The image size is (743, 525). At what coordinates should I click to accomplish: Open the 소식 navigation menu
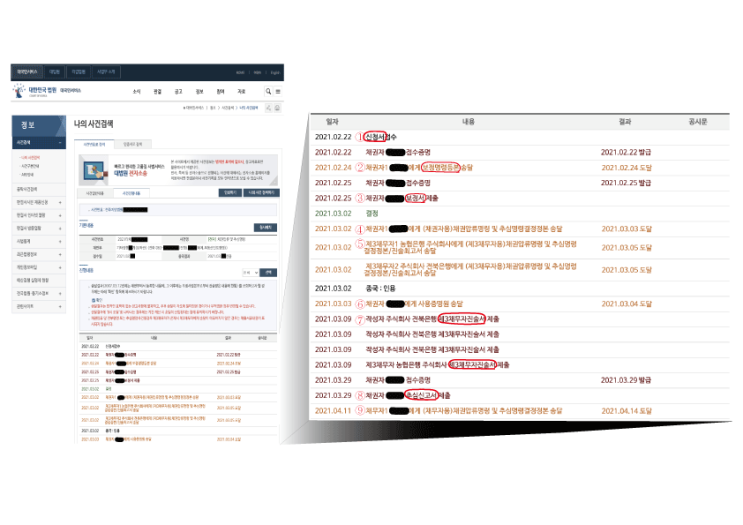click(136, 91)
